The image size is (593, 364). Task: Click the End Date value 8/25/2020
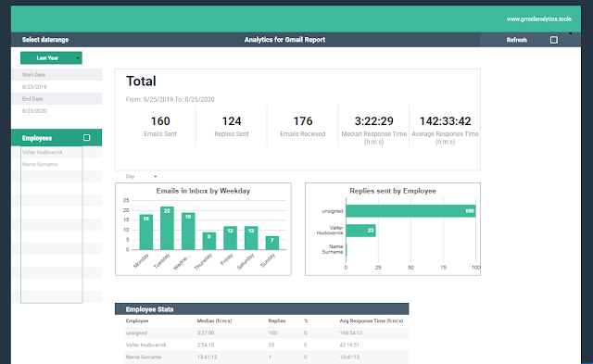tap(34, 111)
